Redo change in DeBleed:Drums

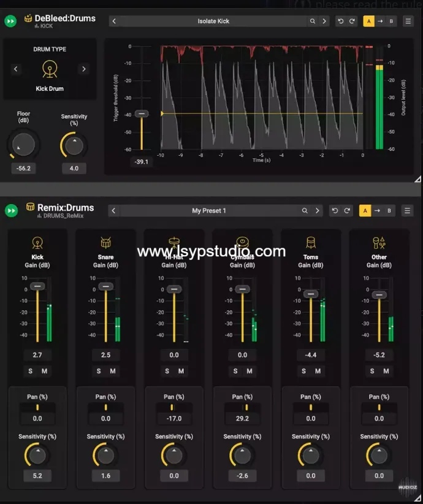pyautogui.click(x=352, y=21)
